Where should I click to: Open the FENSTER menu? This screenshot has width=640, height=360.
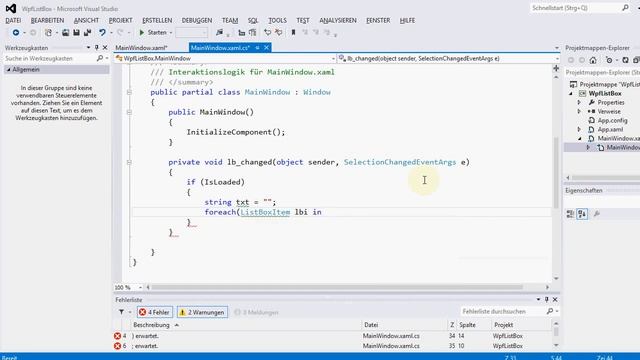(x=378, y=20)
